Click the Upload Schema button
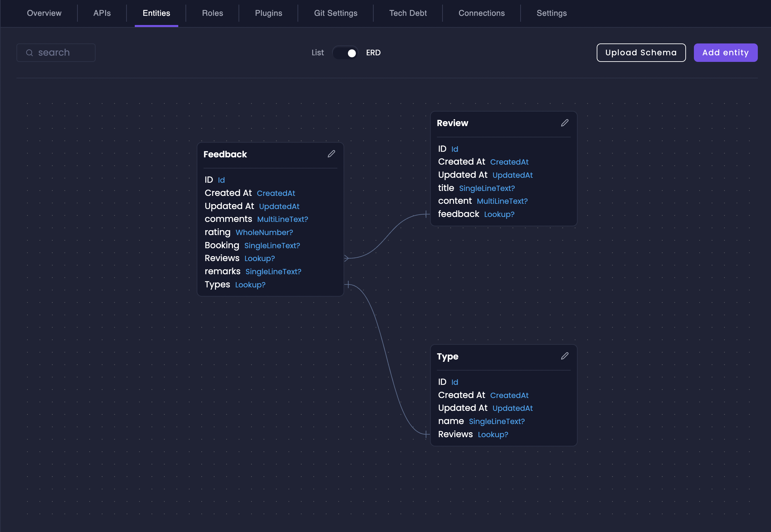 pyautogui.click(x=641, y=53)
